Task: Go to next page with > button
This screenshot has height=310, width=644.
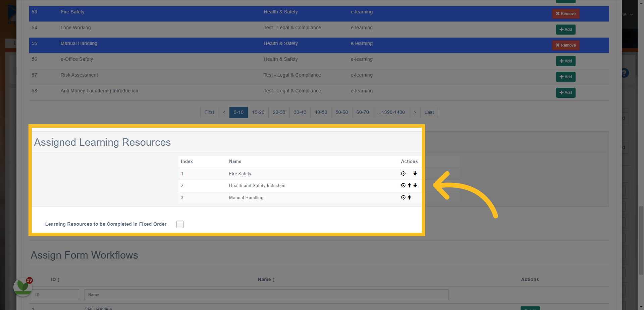Action: (415, 113)
